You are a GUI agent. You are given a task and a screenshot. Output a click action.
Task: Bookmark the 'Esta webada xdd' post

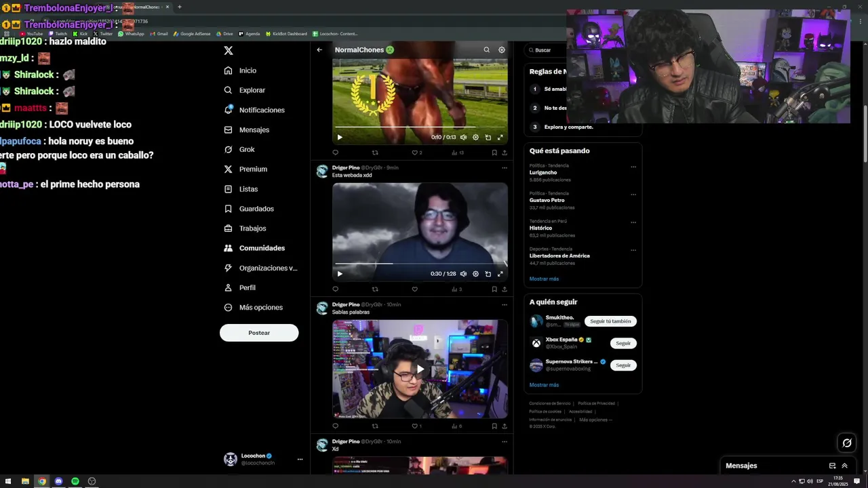[x=494, y=289]
